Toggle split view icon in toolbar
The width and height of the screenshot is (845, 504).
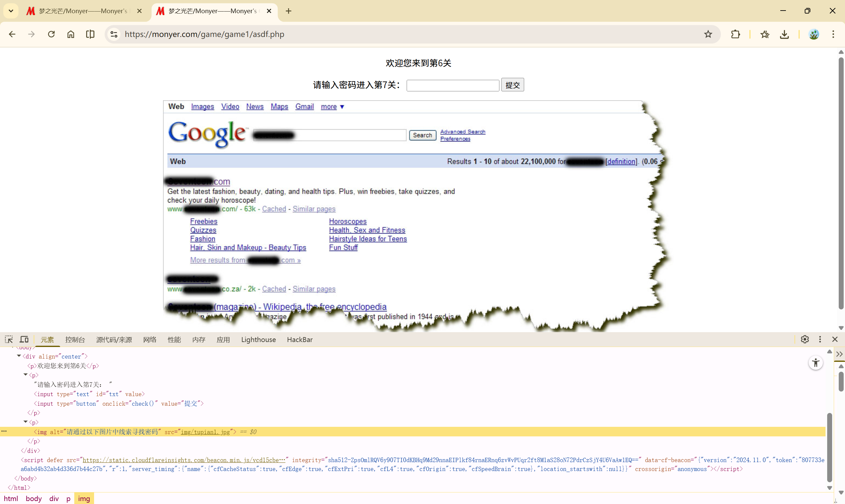(x=90, y=34)
